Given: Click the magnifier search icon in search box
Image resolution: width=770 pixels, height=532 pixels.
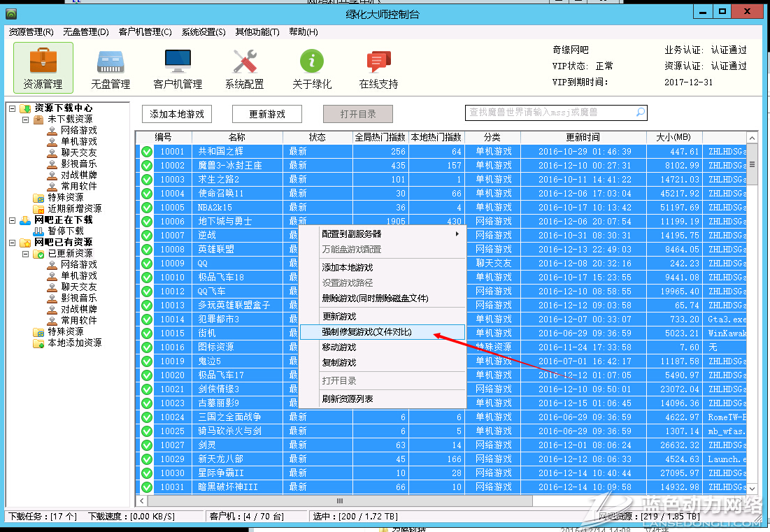Looking at the screenshot, I should click(x=639, y=113).
